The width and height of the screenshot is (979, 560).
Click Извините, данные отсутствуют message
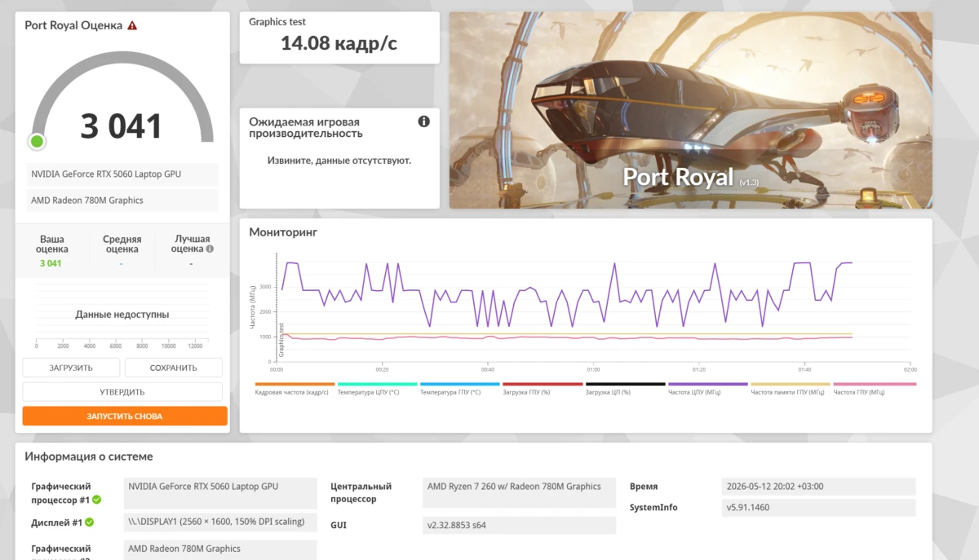(339, 161)
